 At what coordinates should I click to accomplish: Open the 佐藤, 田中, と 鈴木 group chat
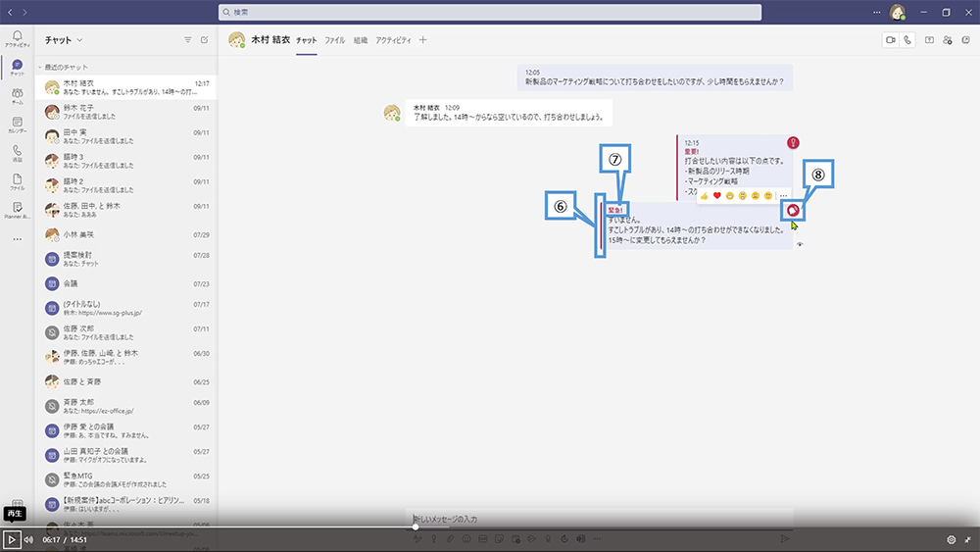click(126, 210)
